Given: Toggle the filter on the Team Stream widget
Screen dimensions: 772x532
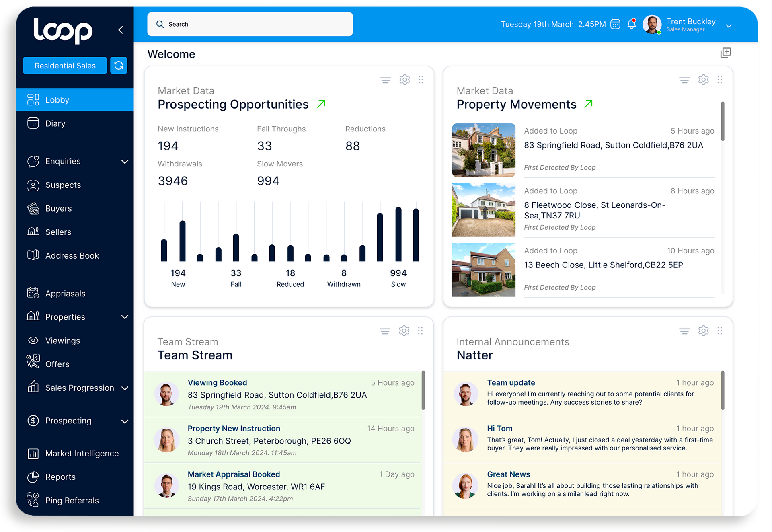Looking at the screenshot, I should [384, 331].
